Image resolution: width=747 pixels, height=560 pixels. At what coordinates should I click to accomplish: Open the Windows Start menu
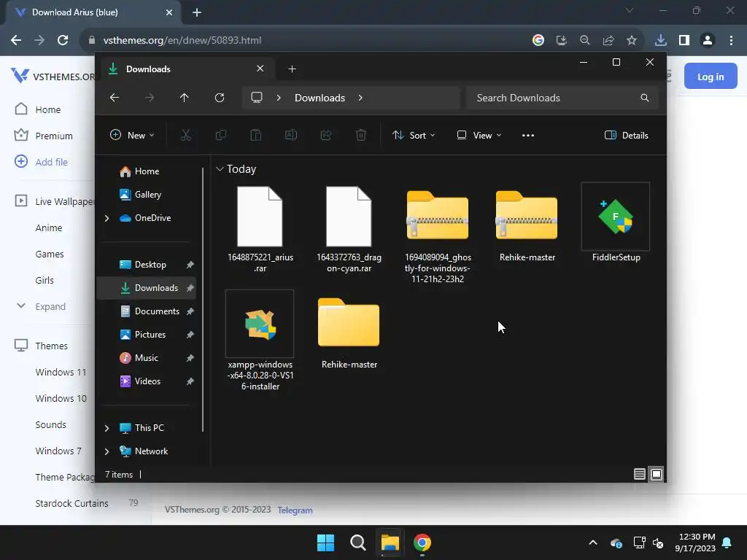326,542
